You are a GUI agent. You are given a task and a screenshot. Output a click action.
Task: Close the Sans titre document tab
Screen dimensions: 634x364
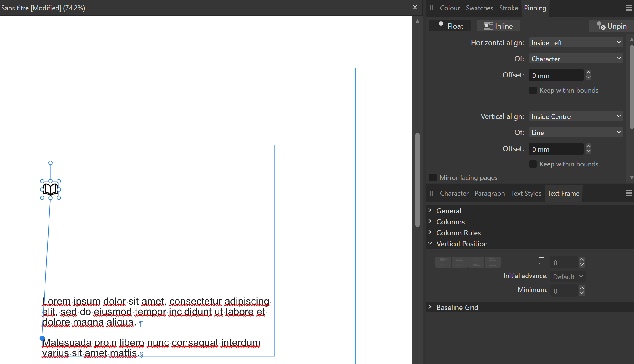pos(415,8)
